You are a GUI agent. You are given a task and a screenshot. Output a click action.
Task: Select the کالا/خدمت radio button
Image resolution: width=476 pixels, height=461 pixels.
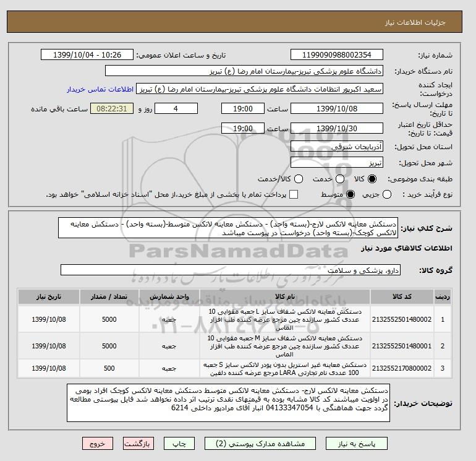299,179
